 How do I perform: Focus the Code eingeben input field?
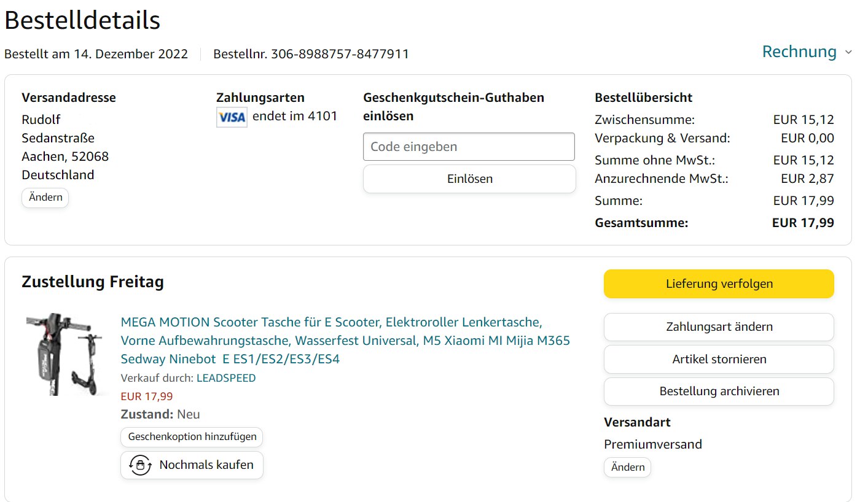click(x=469, y=147)
